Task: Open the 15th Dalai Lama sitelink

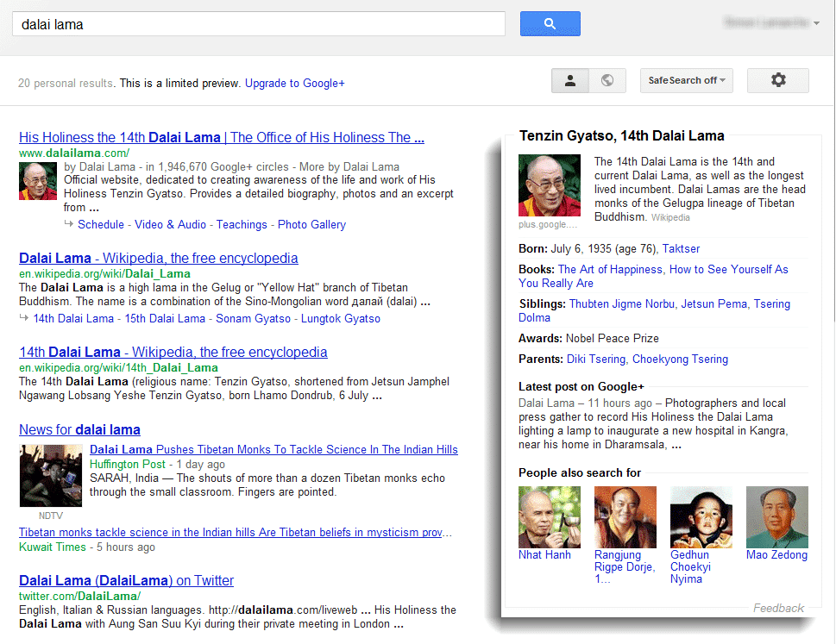Action: pyautogui.click(x=166, y=319)
